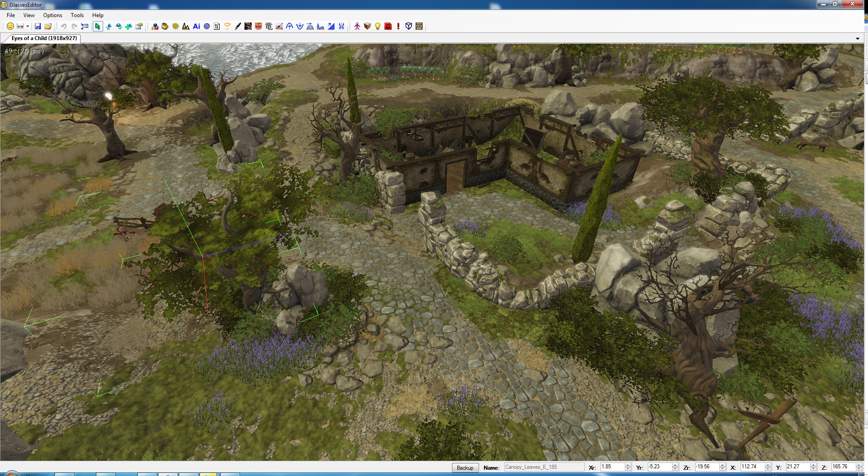Click the pink character figure icon

(x=357, y=27)
